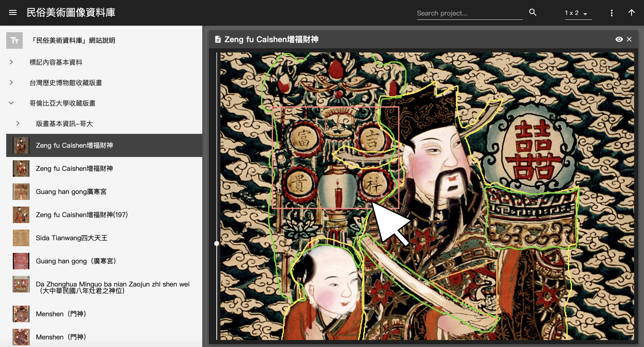Screen dimensions: 644x347
Task: Click the Tt text icon for site description
Action: pos(14,40)
